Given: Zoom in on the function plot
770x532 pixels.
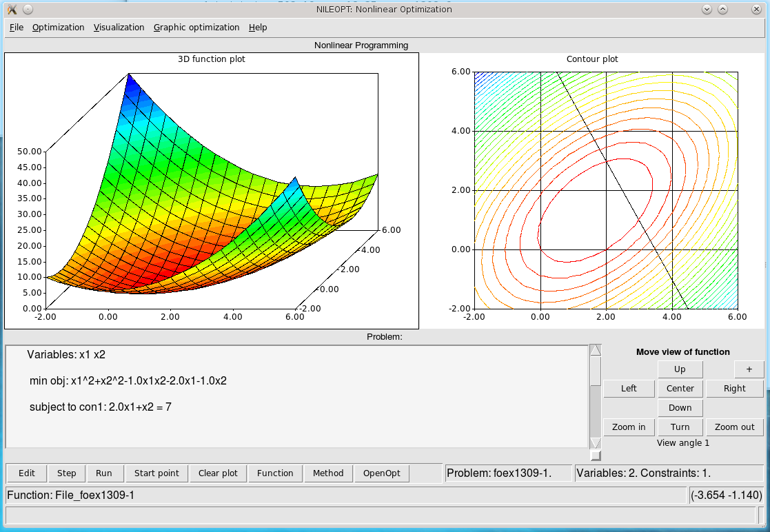Looking at the screenshot, I should pos(629,427).
